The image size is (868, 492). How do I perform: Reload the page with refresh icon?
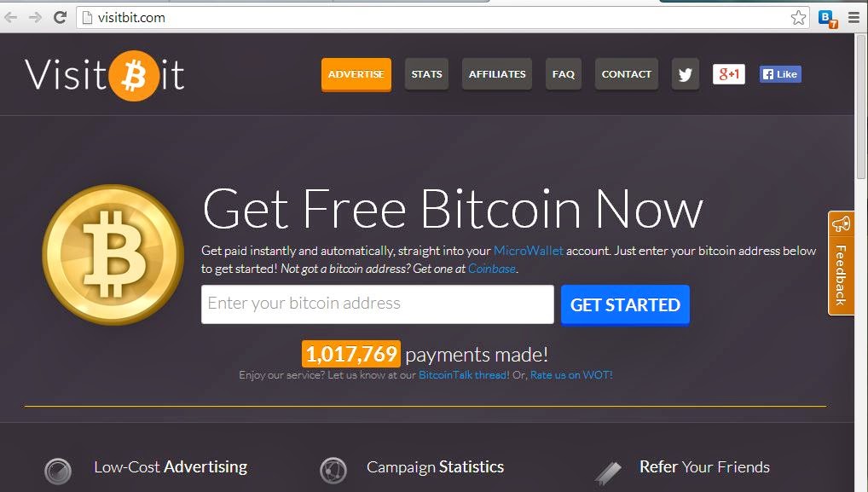(x=60, y=18)
